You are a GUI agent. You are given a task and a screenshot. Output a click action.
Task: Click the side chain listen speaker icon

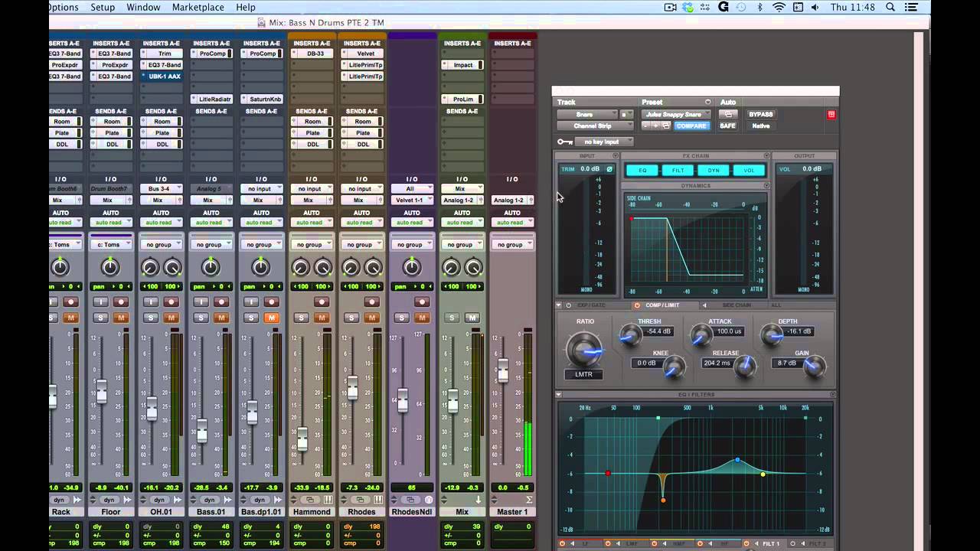[704, 305]
